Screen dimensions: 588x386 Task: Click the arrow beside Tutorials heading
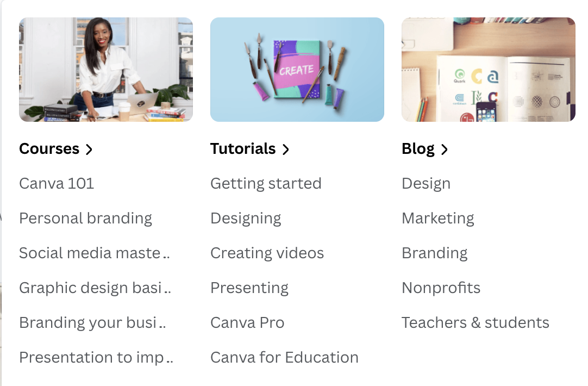pyautogui.click(x=286, y=150)
